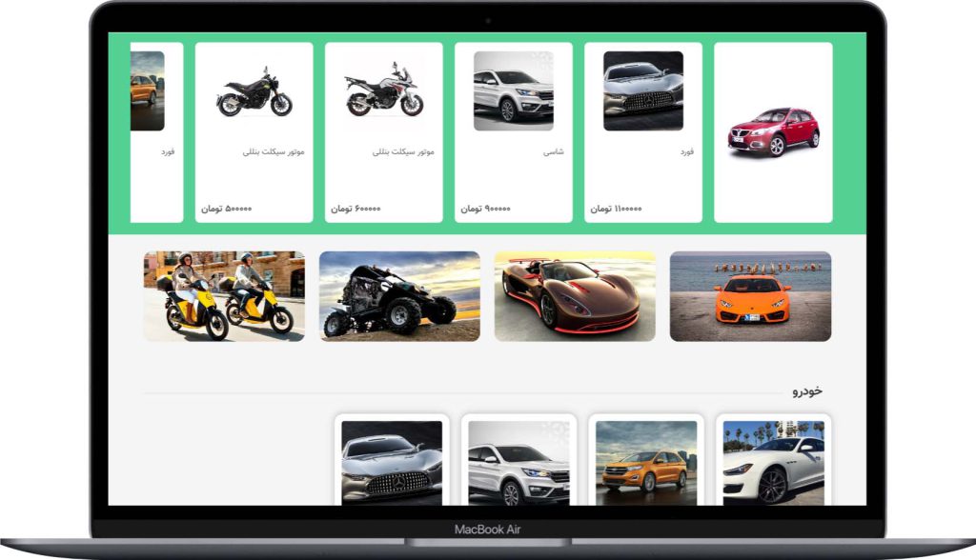
Task: Select the white SUV photo in top carousel
Action: pyautogui.click(x=513, y=91)
